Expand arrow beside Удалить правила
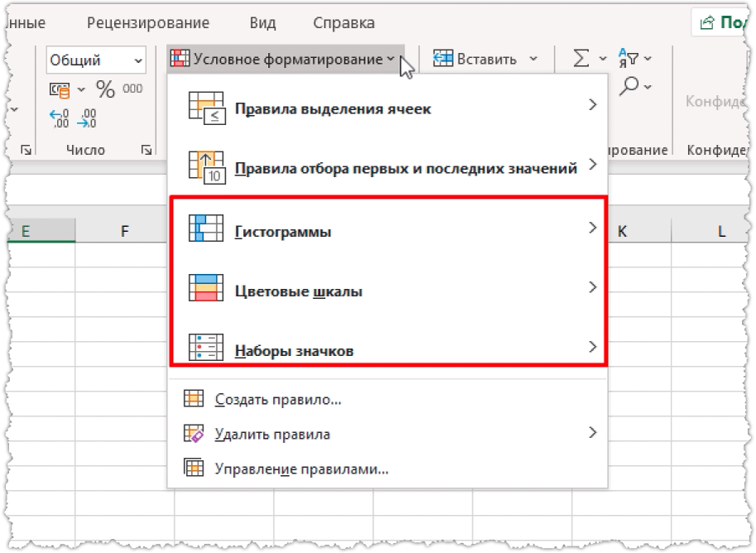The height and width of the screenshot is (553, 756). (x=593, y=432)
